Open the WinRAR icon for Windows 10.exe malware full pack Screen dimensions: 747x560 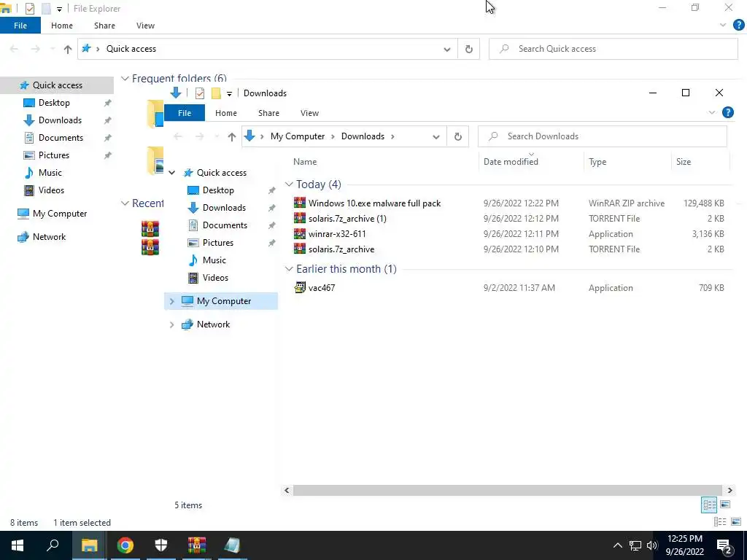point(300,203)
